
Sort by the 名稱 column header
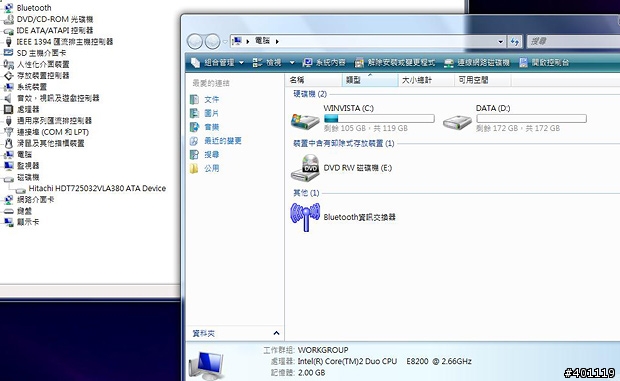pyautogui.click(x=314, y=80)
